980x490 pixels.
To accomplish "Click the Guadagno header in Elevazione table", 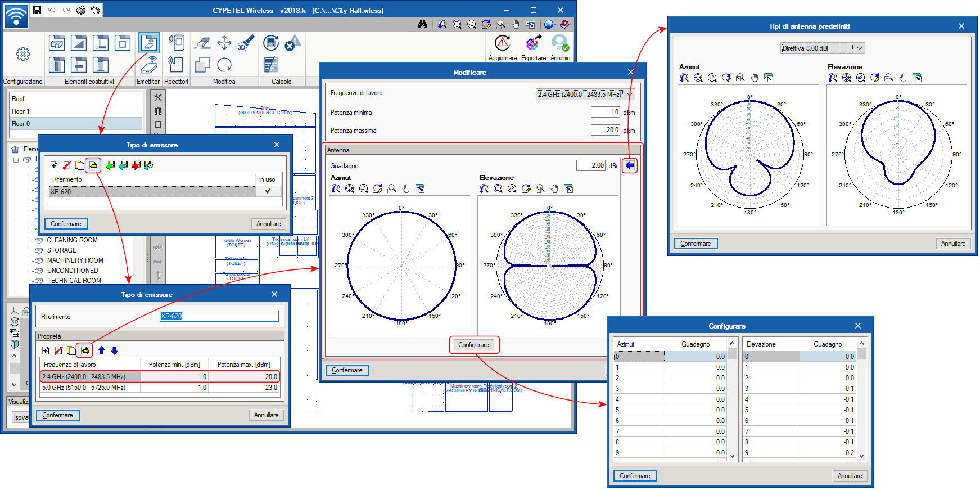I will [828, 344].
